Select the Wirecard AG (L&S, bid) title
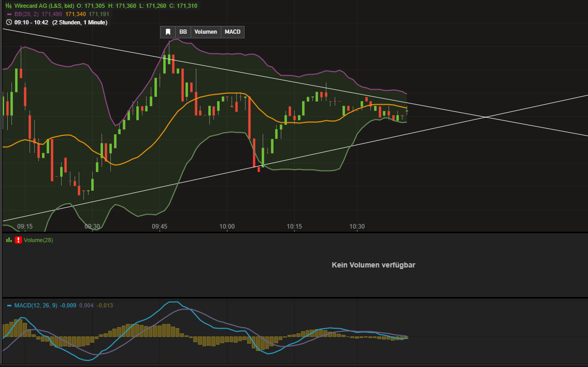Image resolution: width=588 pixels, height=367 pixels. pos(44,6)
